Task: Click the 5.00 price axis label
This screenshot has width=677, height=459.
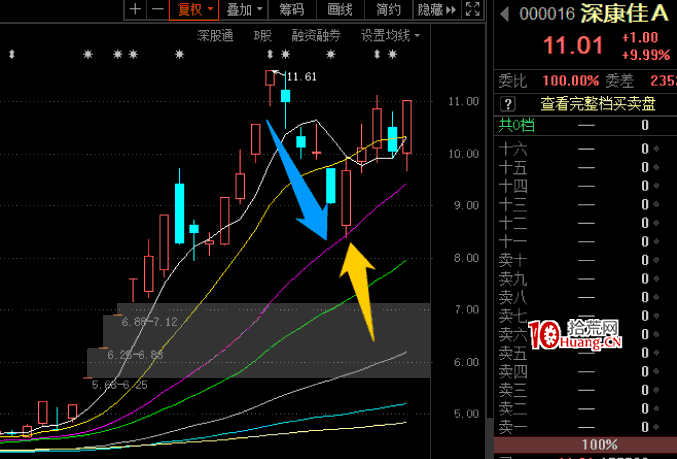Action: click(466, 414)
